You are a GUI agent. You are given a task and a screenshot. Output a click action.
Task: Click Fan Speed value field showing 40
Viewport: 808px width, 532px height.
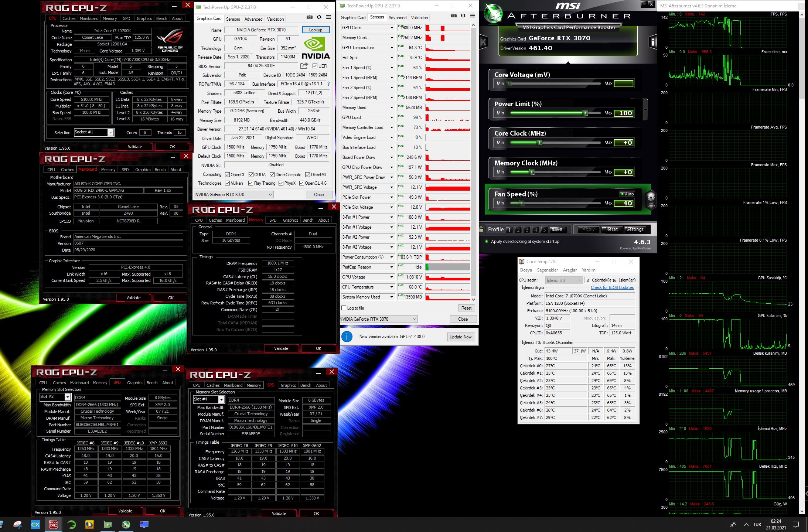click(x=624, y=203)
